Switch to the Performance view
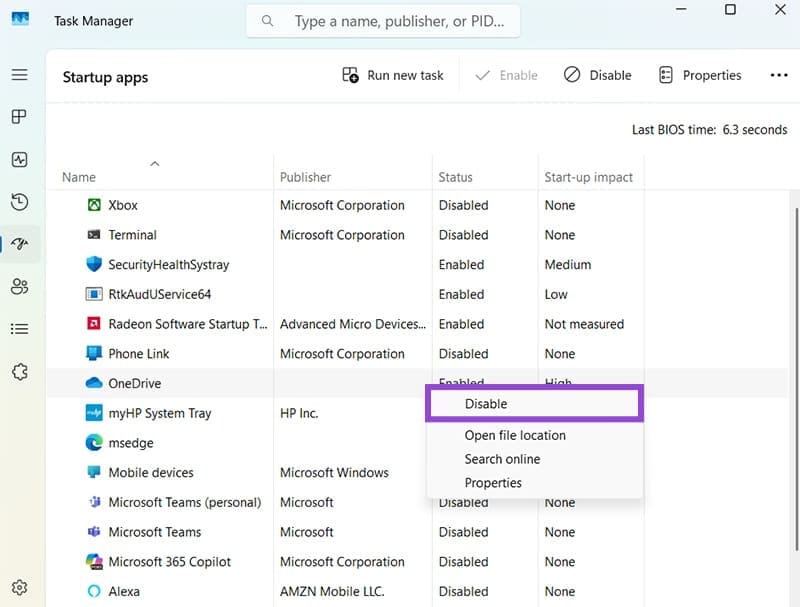 point(21,159)
